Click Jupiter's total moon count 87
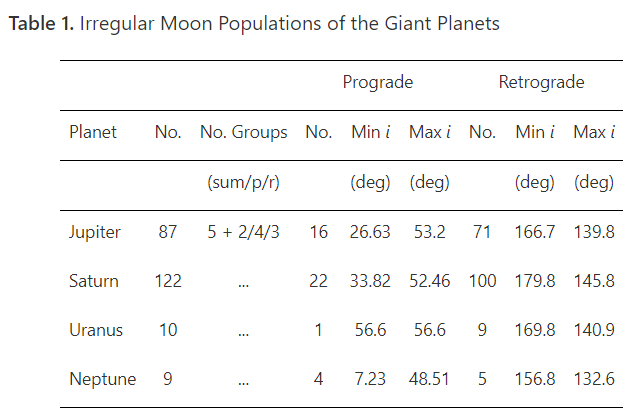623x414 pixels. click(168, 232)
